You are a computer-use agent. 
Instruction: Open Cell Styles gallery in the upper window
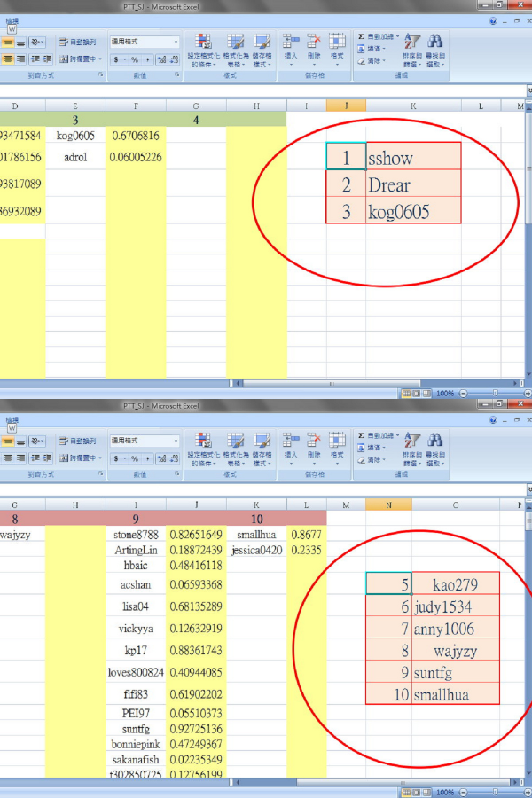click(262, 51)
